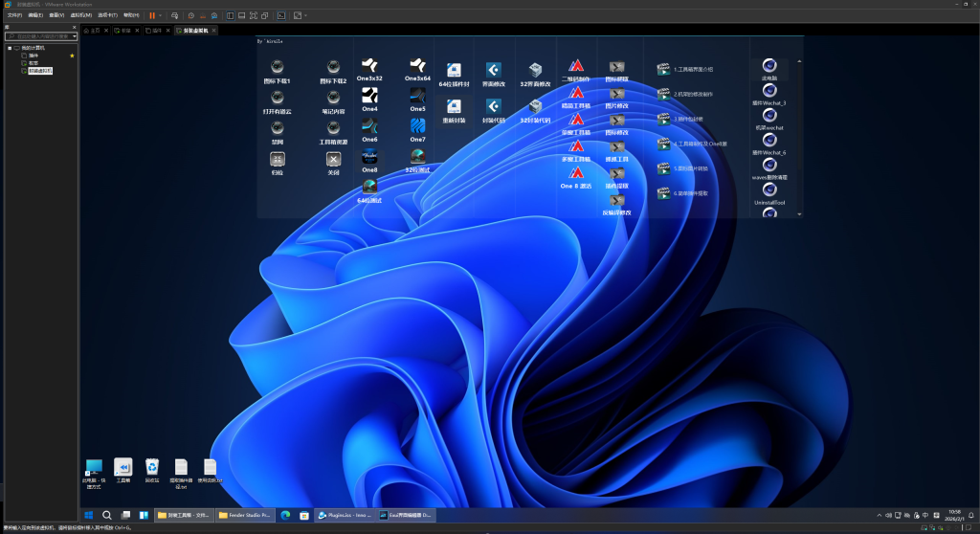Click the library search input field
980x534 pixels.
pyautogui.click(x=40, y=36)
